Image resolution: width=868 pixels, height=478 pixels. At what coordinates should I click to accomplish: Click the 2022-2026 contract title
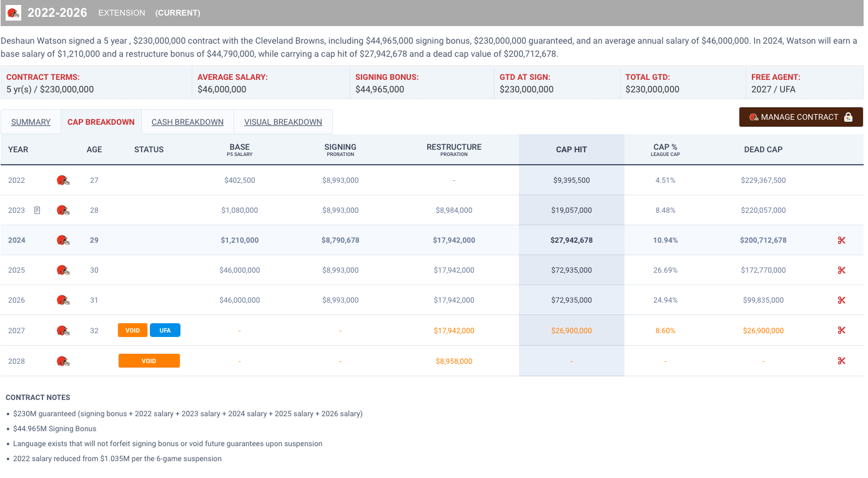coord(57,12)
